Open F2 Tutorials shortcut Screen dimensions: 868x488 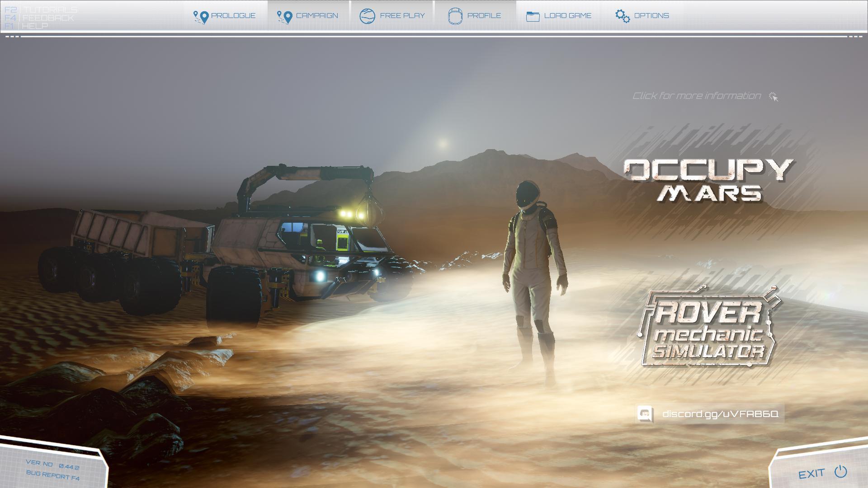41,10
